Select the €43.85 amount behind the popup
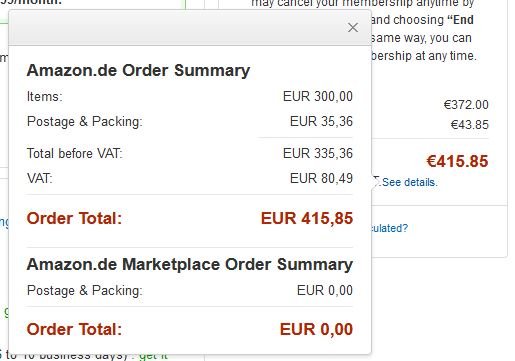Image resolution: width=515 pixels, height=361 pixels. coord(469,125)
